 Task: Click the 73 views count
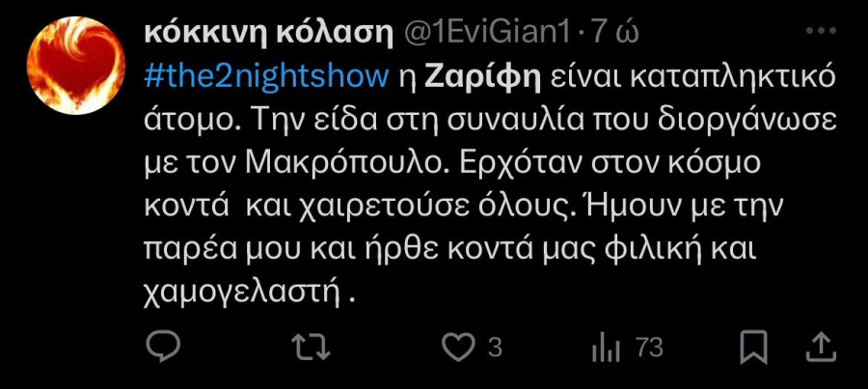click(x=649, y=348)
